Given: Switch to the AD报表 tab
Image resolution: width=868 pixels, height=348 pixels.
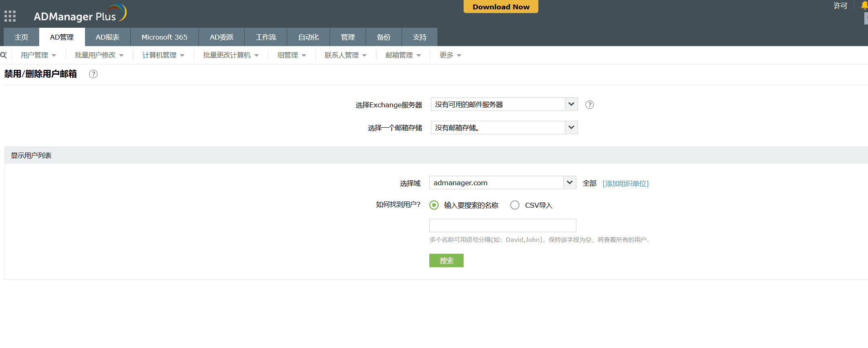Looking at the screenshot, I should (107, 37).
